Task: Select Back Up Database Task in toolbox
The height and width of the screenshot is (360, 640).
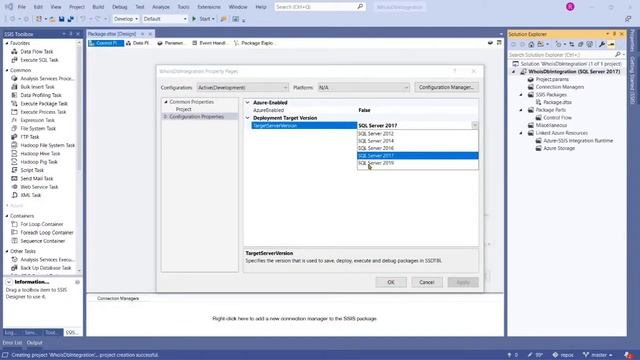Action: pos(46,268)
